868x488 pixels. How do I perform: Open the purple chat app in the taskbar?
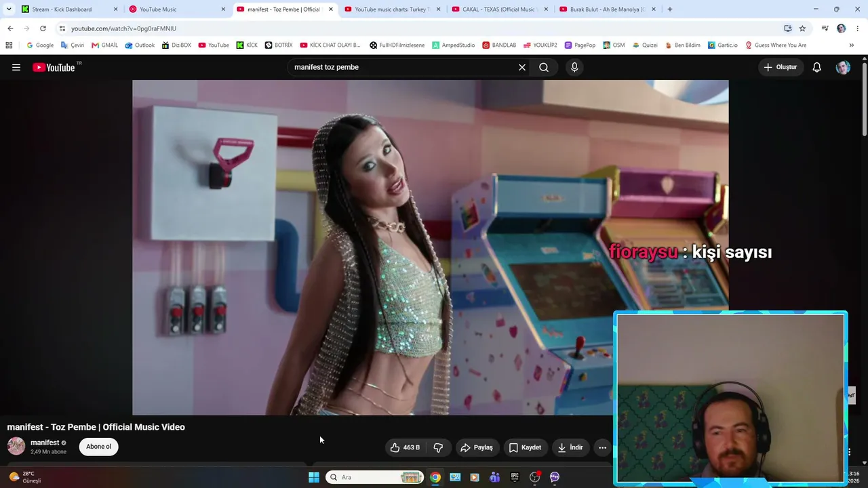coord(555,477)
